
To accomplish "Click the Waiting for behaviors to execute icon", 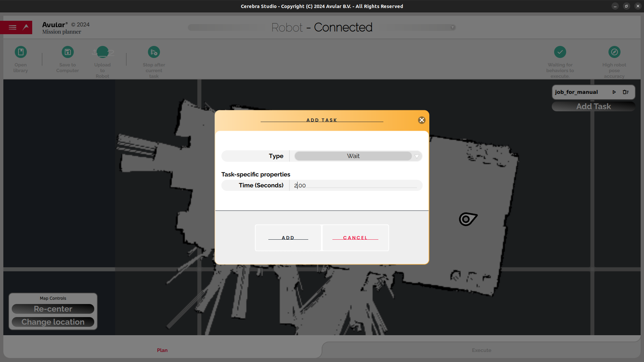I will [560, 52].
